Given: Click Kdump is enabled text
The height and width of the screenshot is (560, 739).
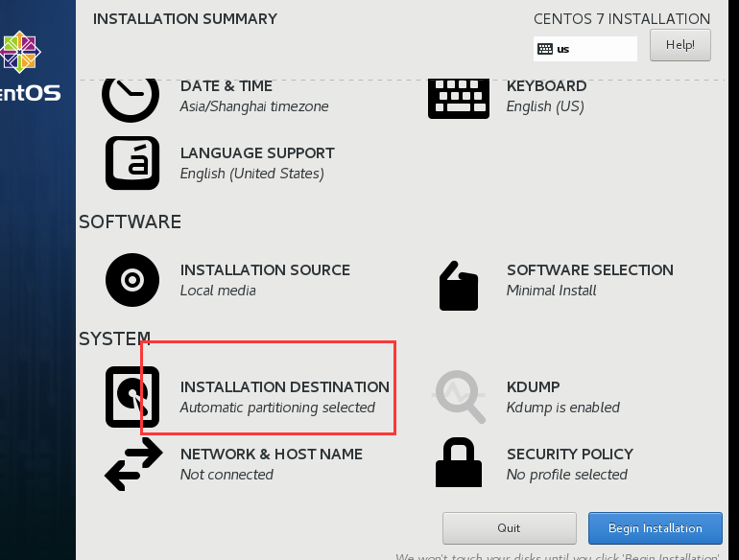Looking at the screenshot, I should tap(563, 408).
